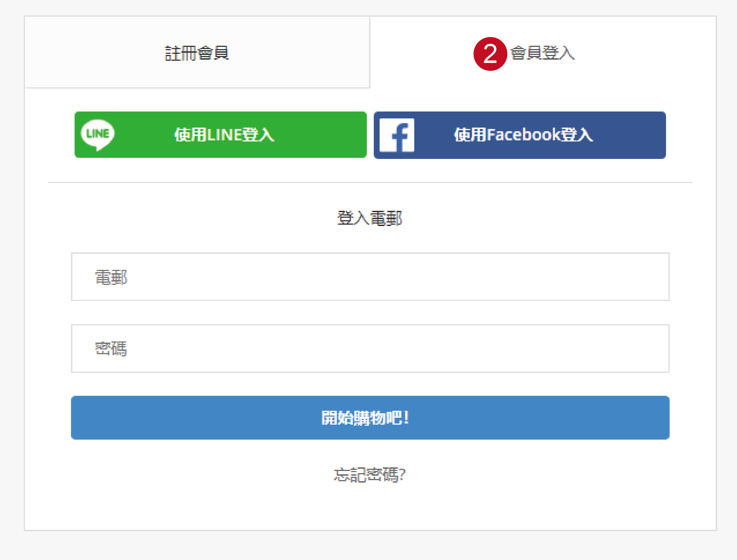This screenshot has width=737, height=560.
Task: Click the 使用LINE登入 text label
Action: [224, 135]
